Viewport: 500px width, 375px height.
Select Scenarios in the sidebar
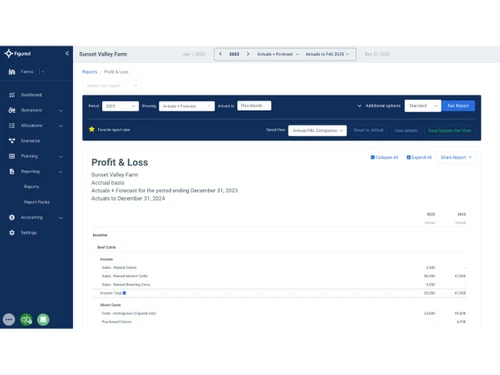click(x=30, y=141)
